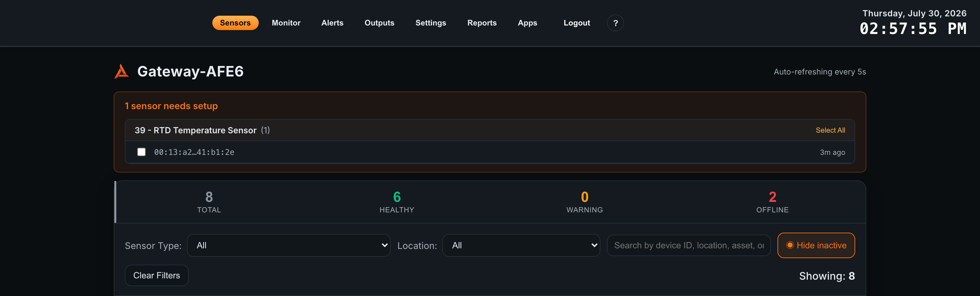Open the Apps menu item
This screenshot has width=980, height=296.
[527, 23]
